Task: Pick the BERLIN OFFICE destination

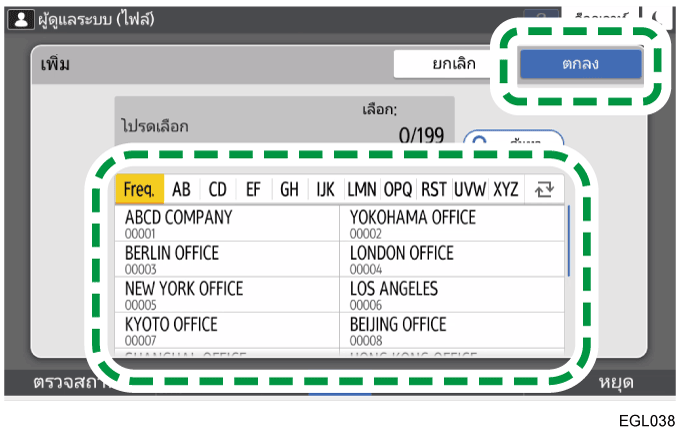Action: point(228,259)
